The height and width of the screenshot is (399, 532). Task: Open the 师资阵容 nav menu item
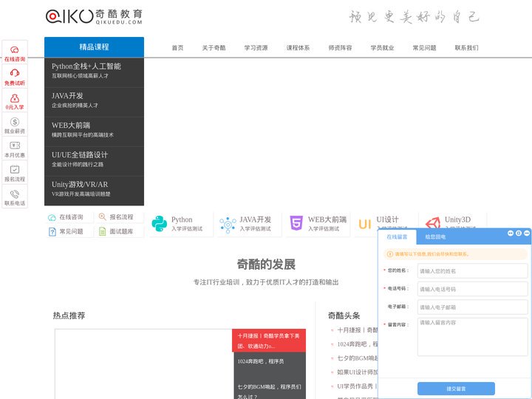coord(340,48)
